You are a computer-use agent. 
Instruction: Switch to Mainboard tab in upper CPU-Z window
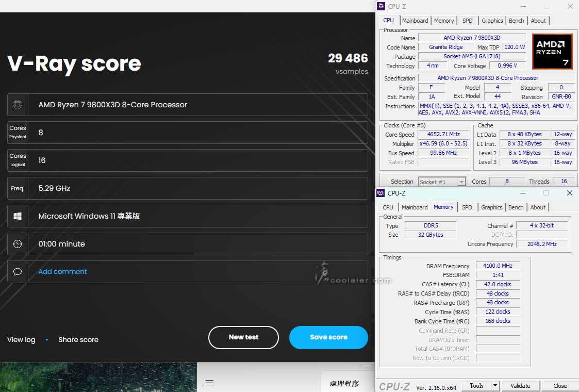[415, 21]
